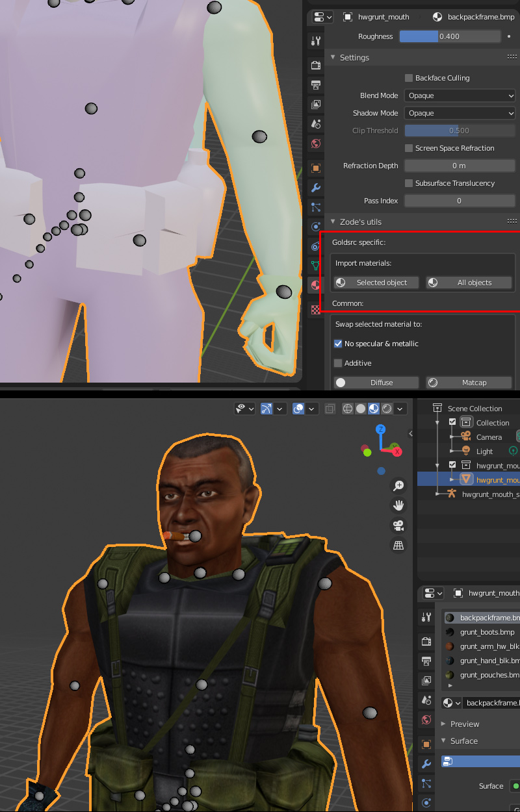Uncheck hwgrunt_mou collection in outliner
Screen dimensions: 520x812
click(x=452, y=464)
